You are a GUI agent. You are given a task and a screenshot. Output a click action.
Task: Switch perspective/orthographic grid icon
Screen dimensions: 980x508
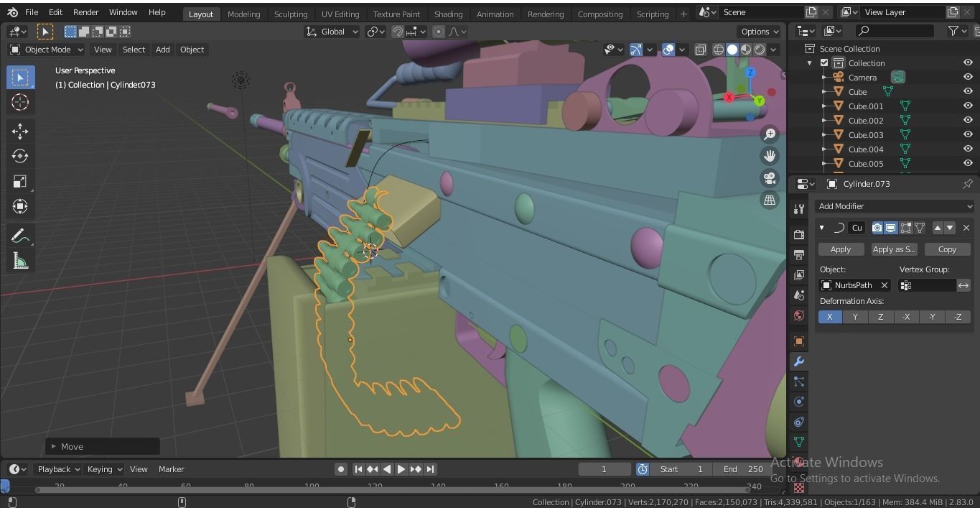pyautogui.click(x=770, y=200)
